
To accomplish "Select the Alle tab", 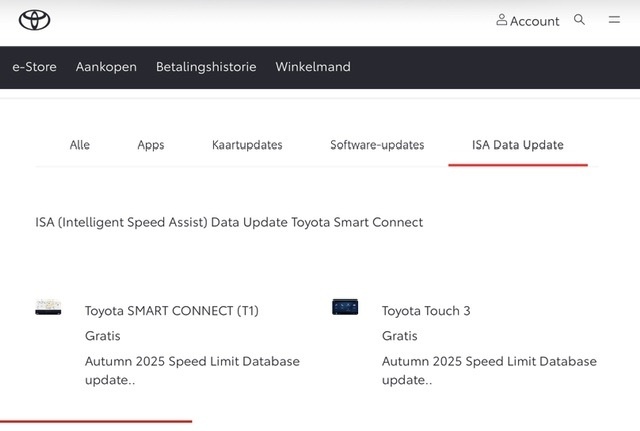I will pyautogui.click(x=80, y=145).
